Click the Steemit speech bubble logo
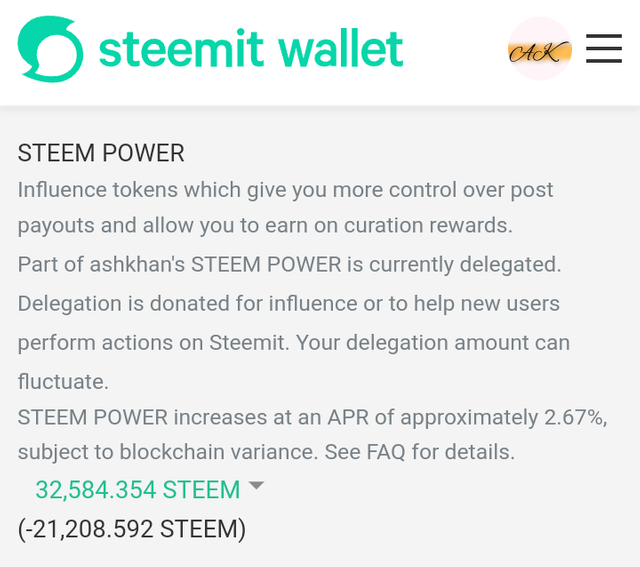Image resolution: width=640 pixels, height=567 pixels. pos(51,49)
